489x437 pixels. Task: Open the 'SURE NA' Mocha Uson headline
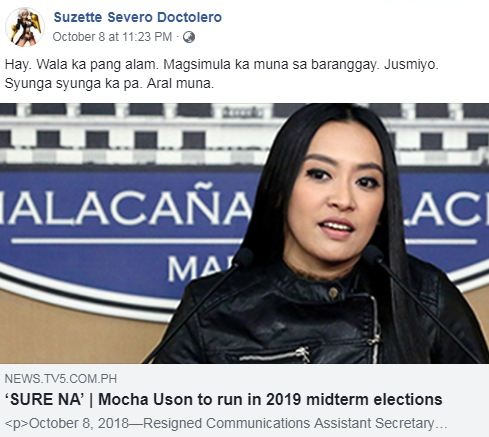click(223, 399)
